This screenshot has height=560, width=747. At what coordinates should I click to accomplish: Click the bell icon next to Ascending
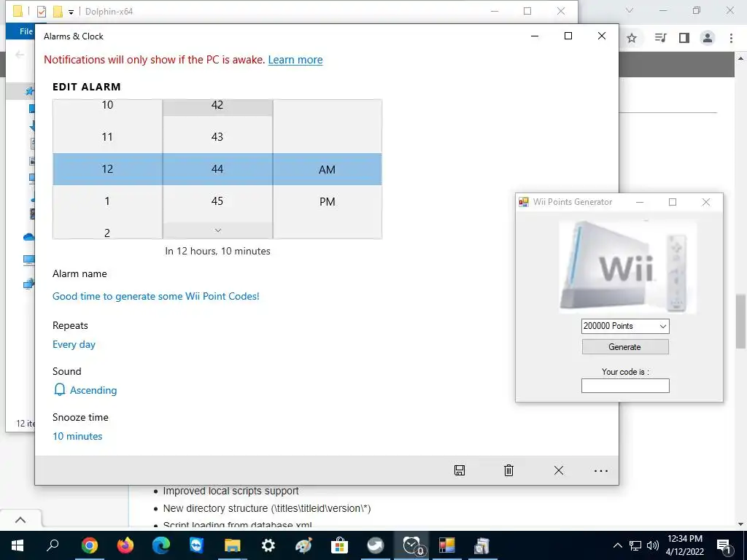coord(60,390)
